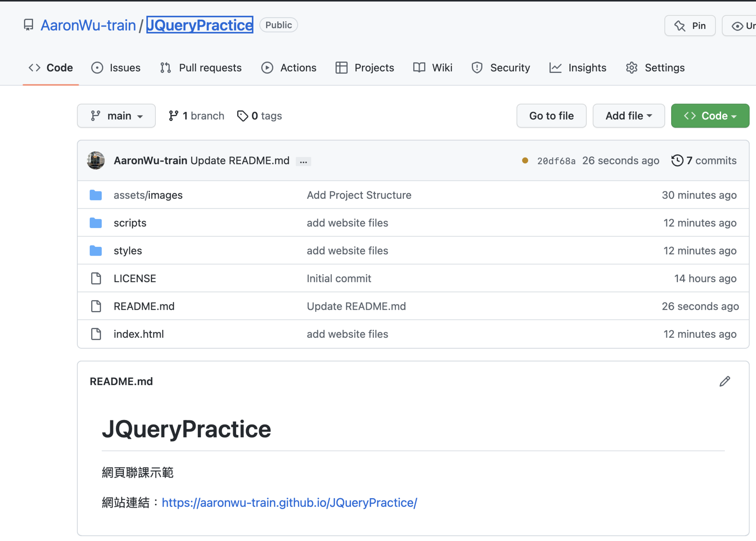Open the styles folder

tap(128, 250)
